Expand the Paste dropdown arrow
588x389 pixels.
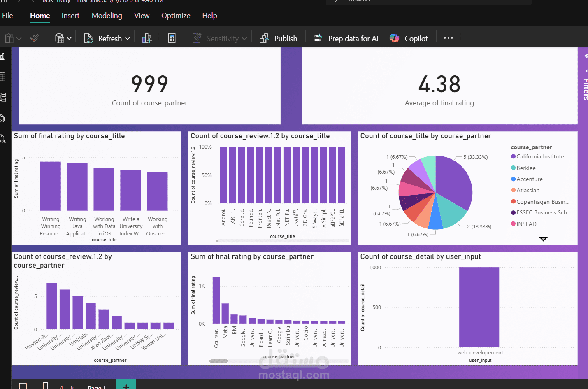[19, 39]
